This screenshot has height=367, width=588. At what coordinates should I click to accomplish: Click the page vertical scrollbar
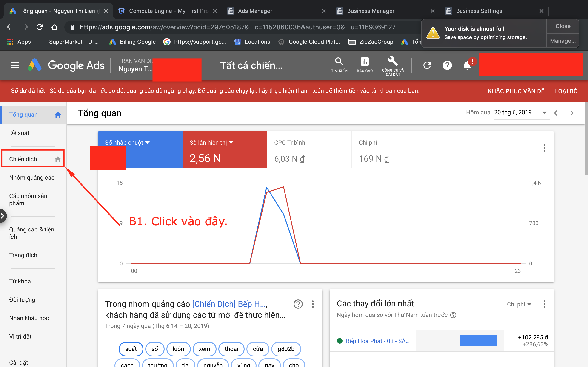pyautogui.click(x=586, y=138)
